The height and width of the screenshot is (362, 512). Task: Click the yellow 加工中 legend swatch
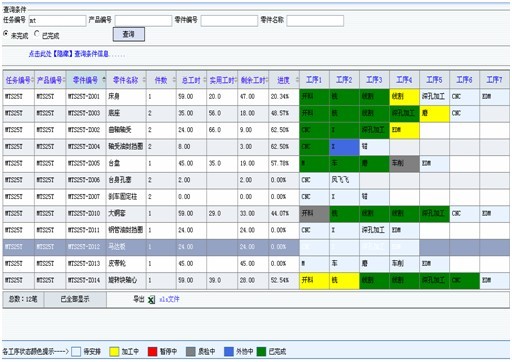click(114, 352)
